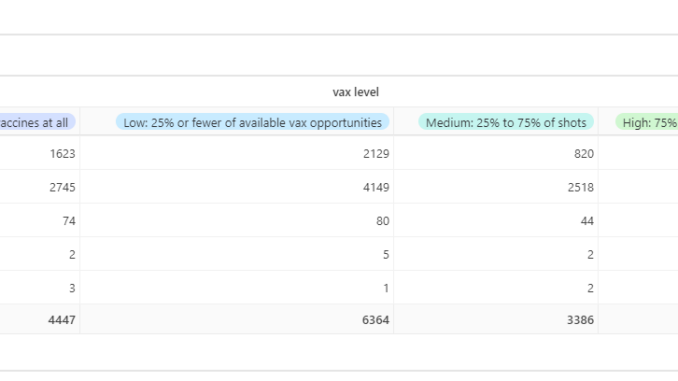
Task: Click the 'vax level' column group header
Action: click(x=355, y=92)
